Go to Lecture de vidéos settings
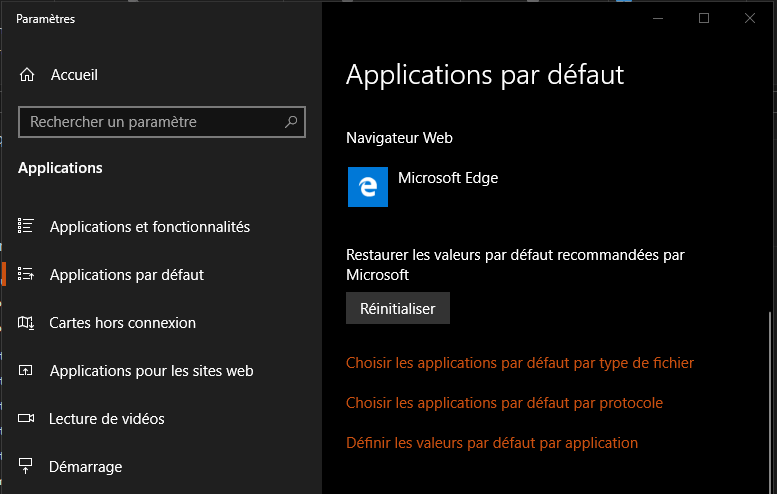This screenshot has width=777, height=494. click(107, 419)
